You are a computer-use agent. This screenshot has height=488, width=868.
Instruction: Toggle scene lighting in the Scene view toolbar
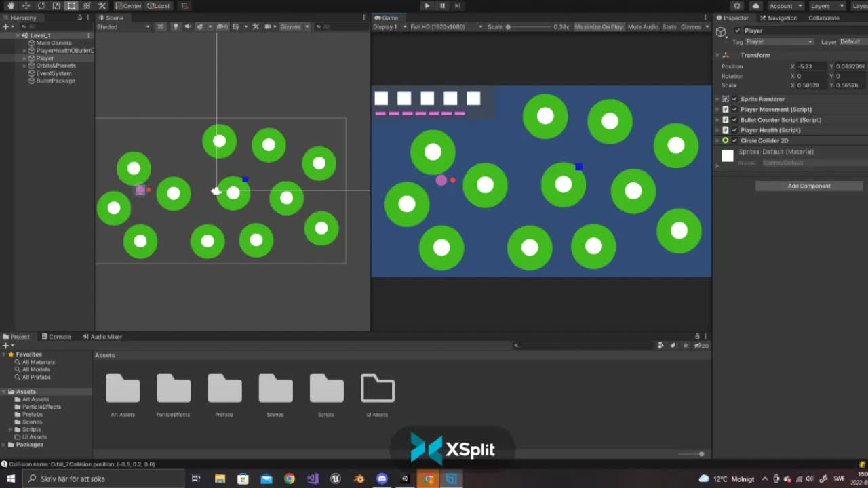[x=176, y=26]
